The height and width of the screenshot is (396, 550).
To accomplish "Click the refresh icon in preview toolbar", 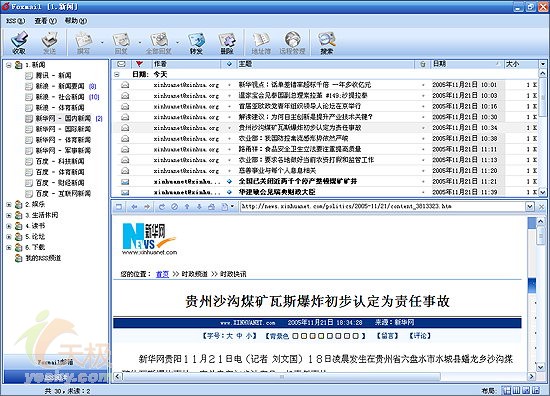I will 162,207.
